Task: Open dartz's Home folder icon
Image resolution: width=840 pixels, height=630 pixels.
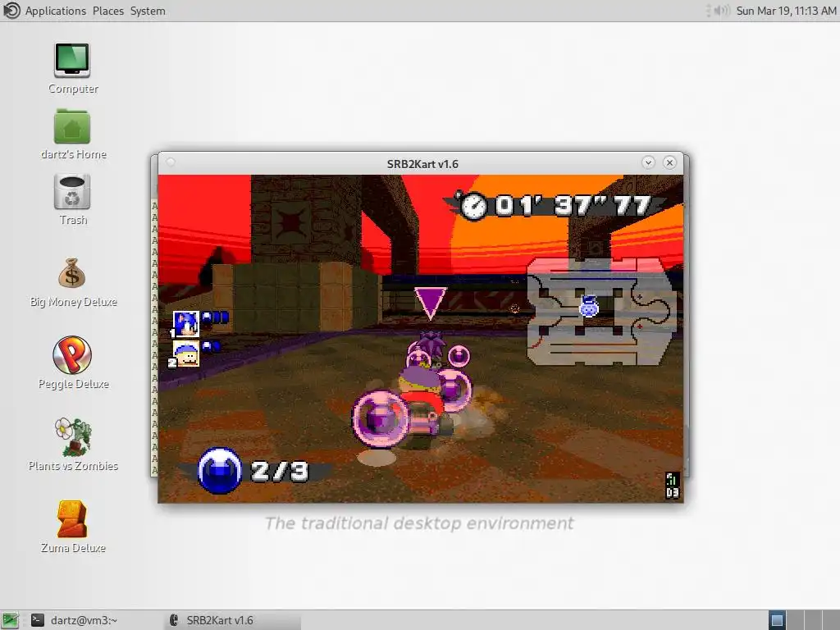Action: pyautogui.click(x=73, y=134)
